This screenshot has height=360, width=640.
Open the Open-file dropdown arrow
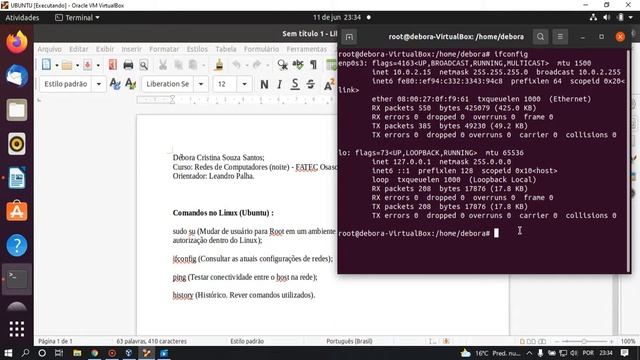[77, 65]
